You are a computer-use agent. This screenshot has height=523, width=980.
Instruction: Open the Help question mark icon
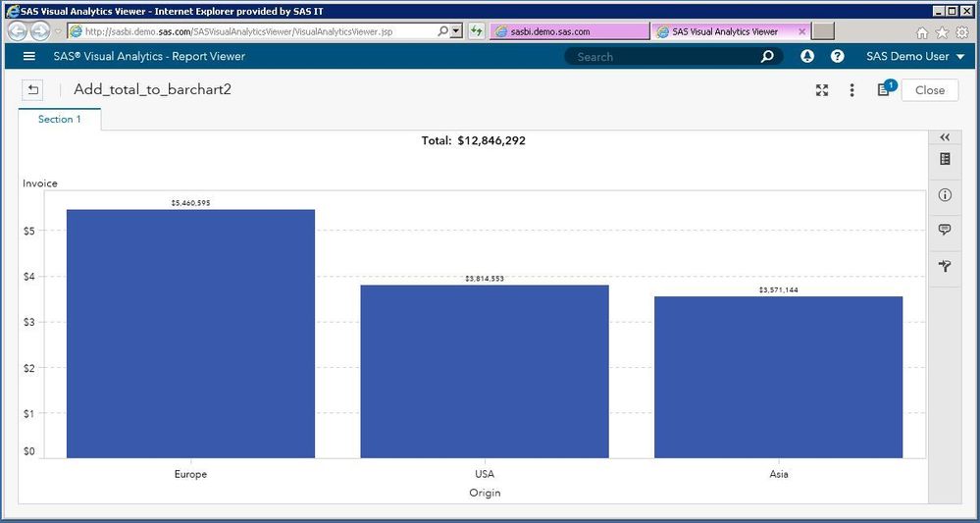[838, 56]
